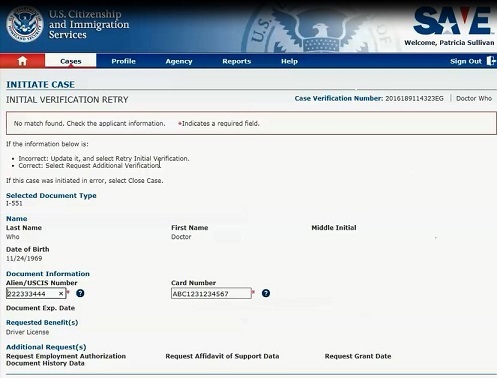Click the I-551 document type value

[x=14, y=203]
